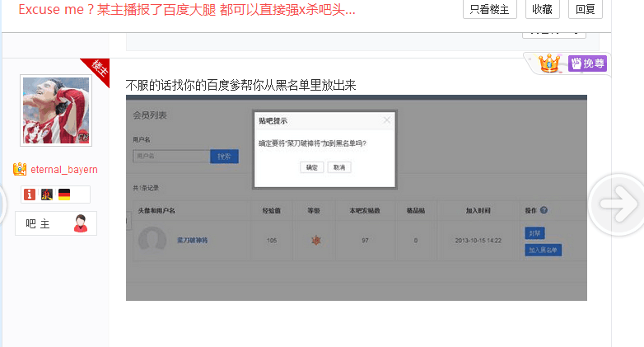This screenshot has height=347, width=644.
Task: Open the thread title link starting 'Excuse me'
Action: click(187, 9)
